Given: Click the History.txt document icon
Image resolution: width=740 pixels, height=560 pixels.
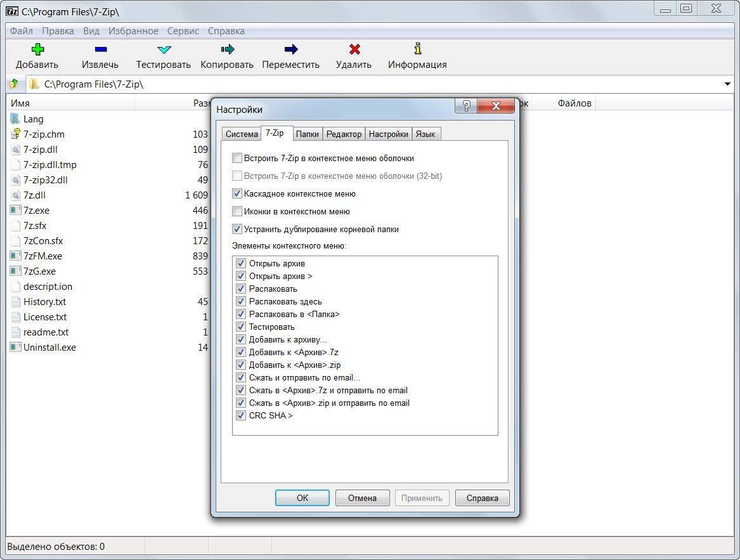Looking at the screenshot, I should pyautogui.click(x=15, y=302).
